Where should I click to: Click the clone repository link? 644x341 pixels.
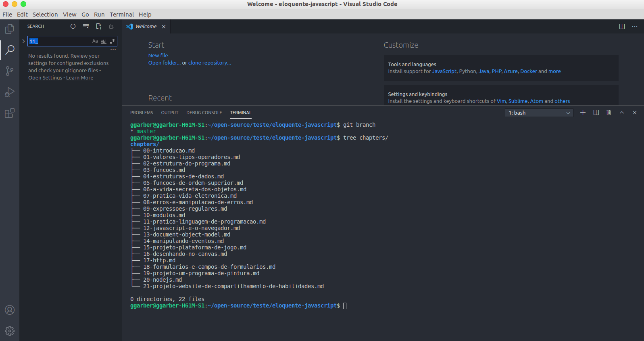pos(210,63)
